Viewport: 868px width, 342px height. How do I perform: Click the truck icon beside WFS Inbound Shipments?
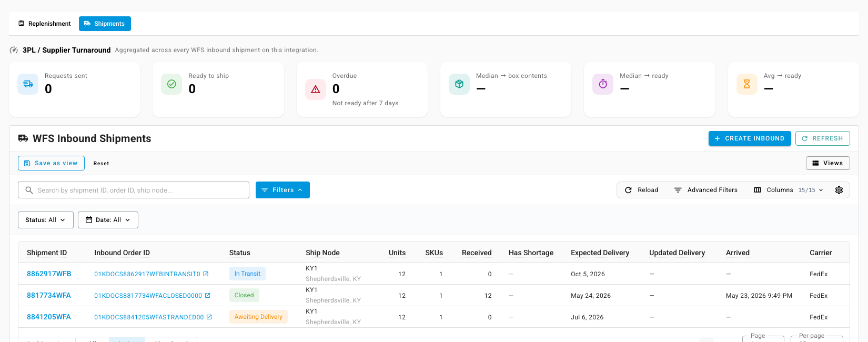point(23,138)
